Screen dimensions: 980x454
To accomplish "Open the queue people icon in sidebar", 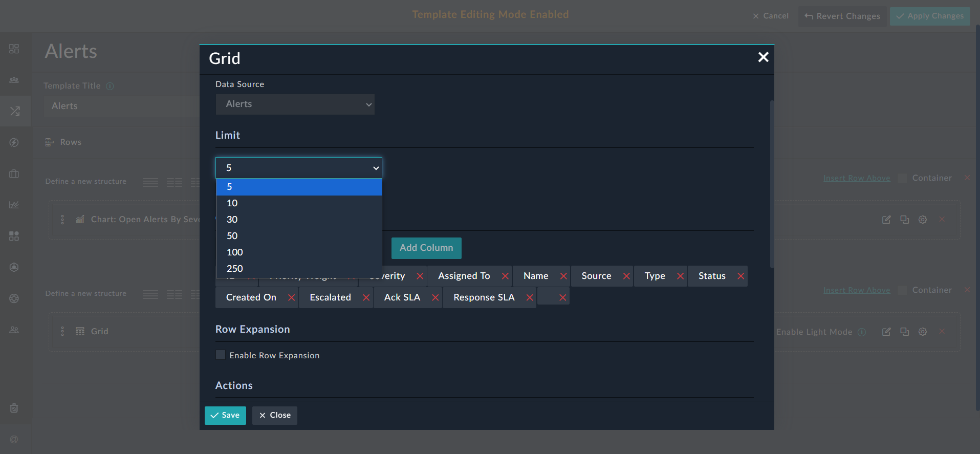I will (x=14, y=80).
